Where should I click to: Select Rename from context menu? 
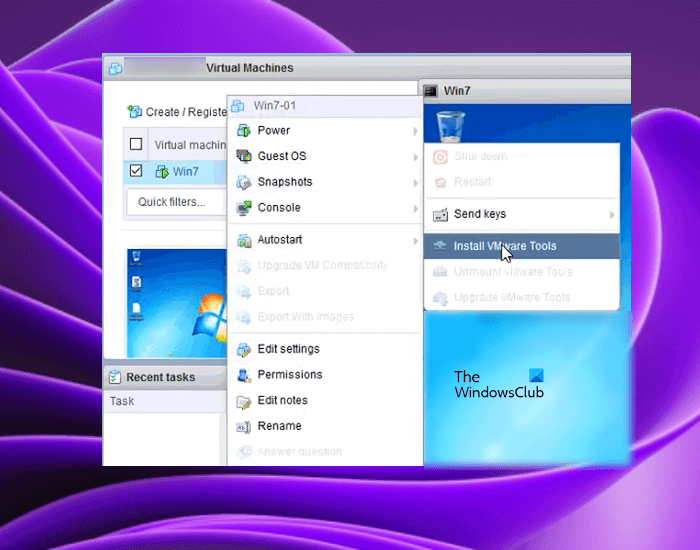[325, 426]
